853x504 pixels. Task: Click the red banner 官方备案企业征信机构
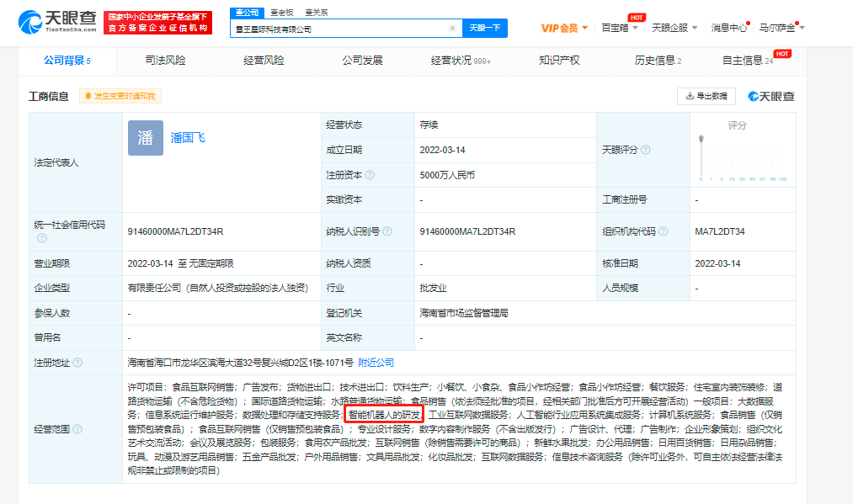(157, 23)
